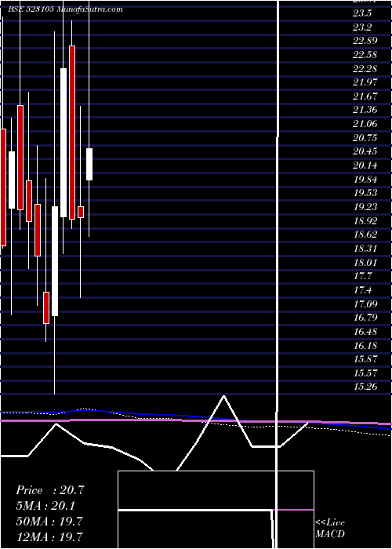Click the 17.4 price axis label
This screenshot has width=392, height=549.
click(362, 290)
